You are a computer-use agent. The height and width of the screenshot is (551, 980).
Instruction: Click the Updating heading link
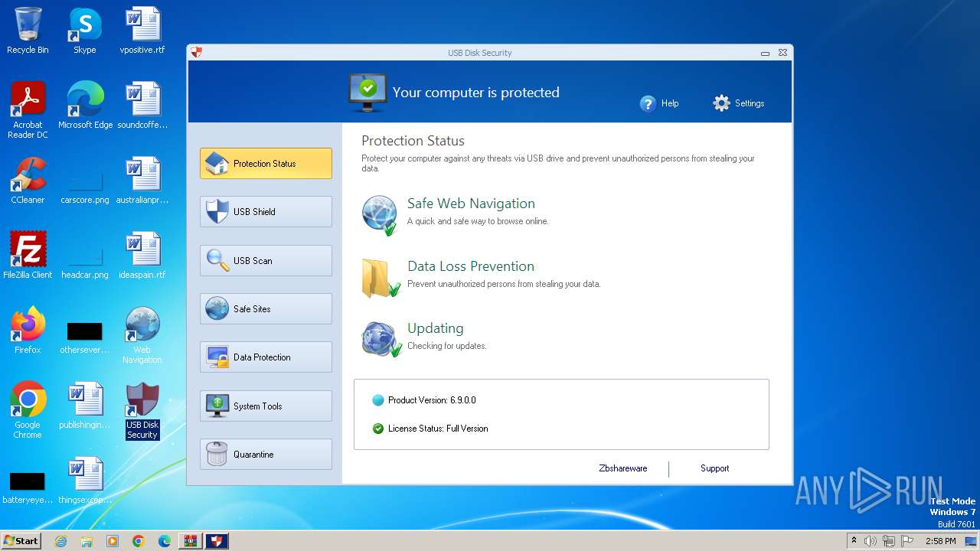pyautogui.click(x=436, y=328)
